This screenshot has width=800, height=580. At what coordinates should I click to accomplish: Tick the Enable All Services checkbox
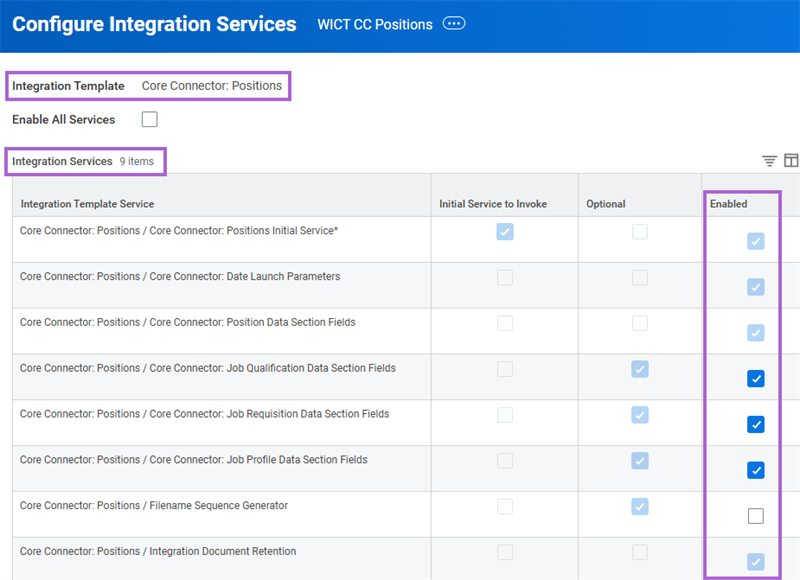click(149, 119)
